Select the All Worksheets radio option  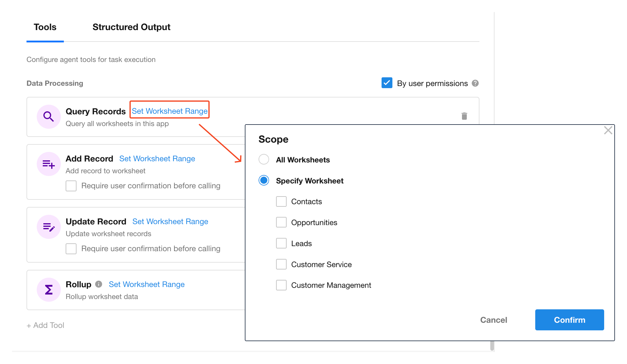pyautogui.click(x=264, y=159)
